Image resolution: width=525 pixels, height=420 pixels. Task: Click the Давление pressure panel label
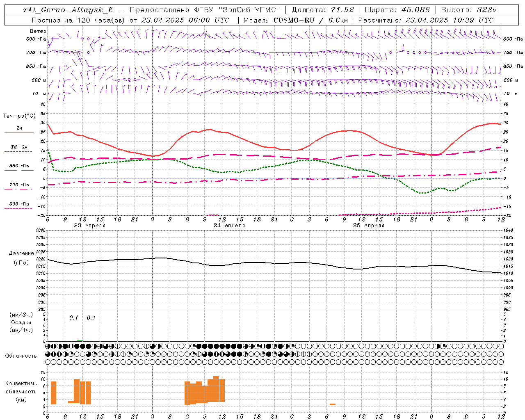[x=21, y=253]
